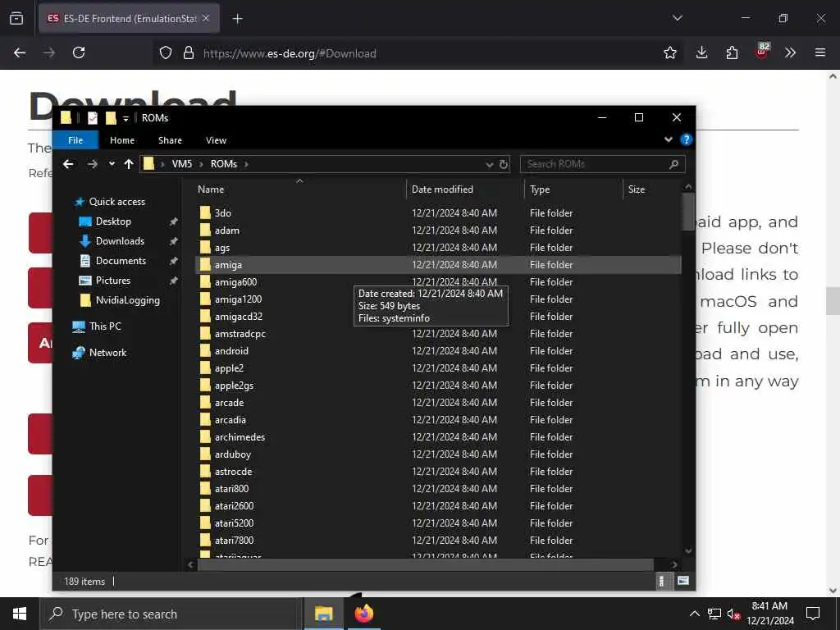Sort by the Size column header
840x630 pixels.
click(x=637, y=189)
